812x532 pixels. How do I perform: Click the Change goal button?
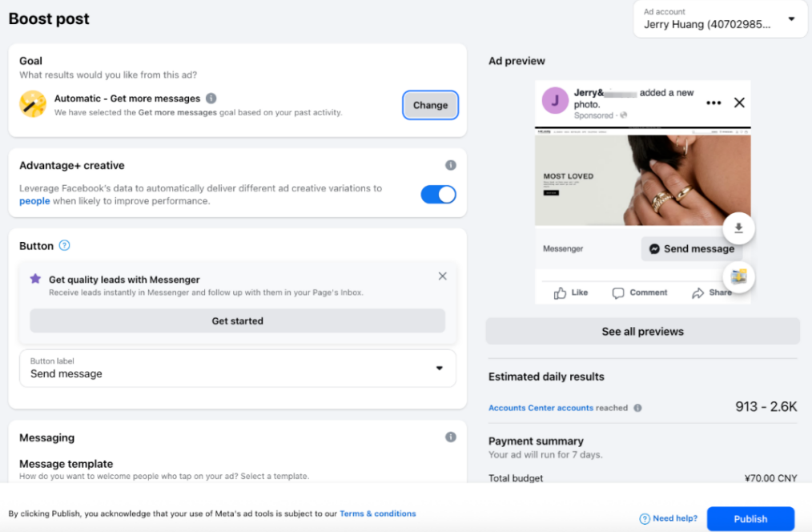point(430,105)
